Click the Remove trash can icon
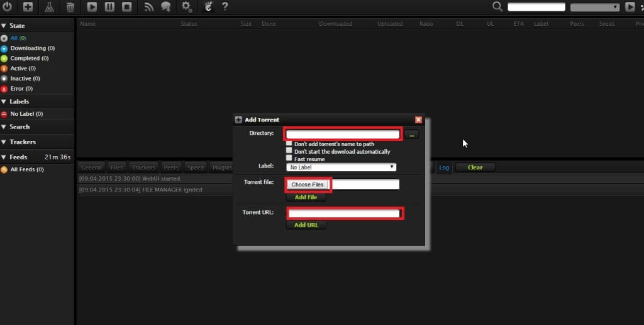644x325 pixels. 70,7
